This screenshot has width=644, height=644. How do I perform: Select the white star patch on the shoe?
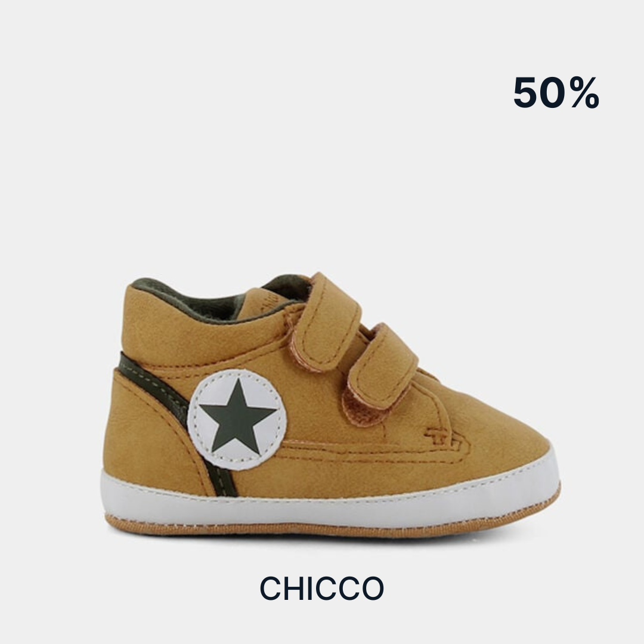click(x=237, y=419)
